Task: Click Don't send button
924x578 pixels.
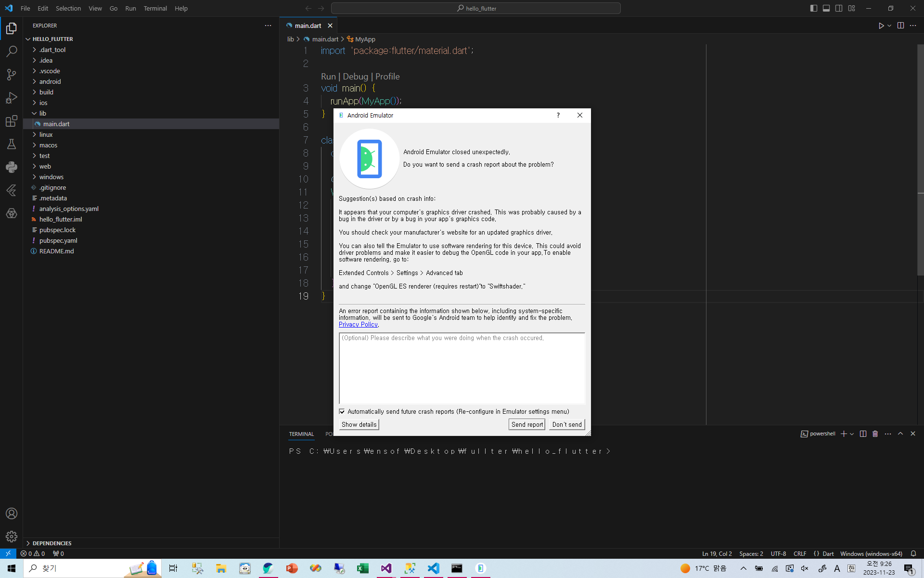Action: click(x=567, y=424)
